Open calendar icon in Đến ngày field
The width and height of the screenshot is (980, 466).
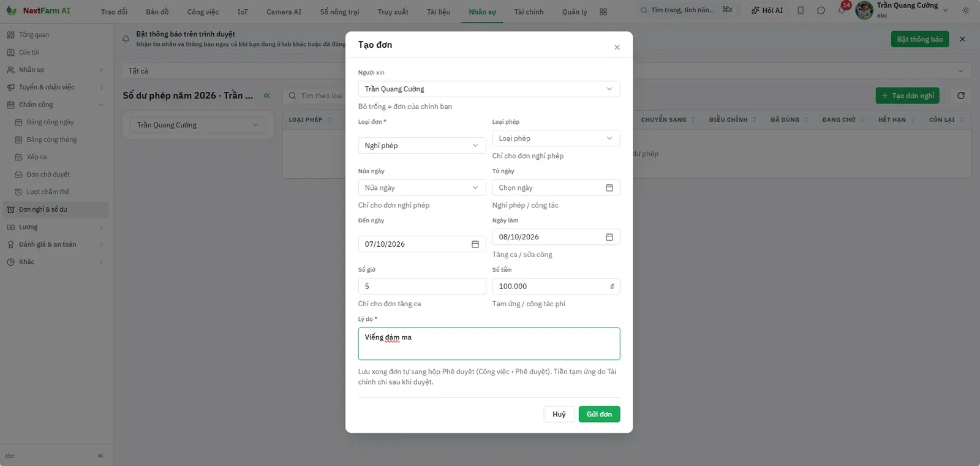pos(475,244)
